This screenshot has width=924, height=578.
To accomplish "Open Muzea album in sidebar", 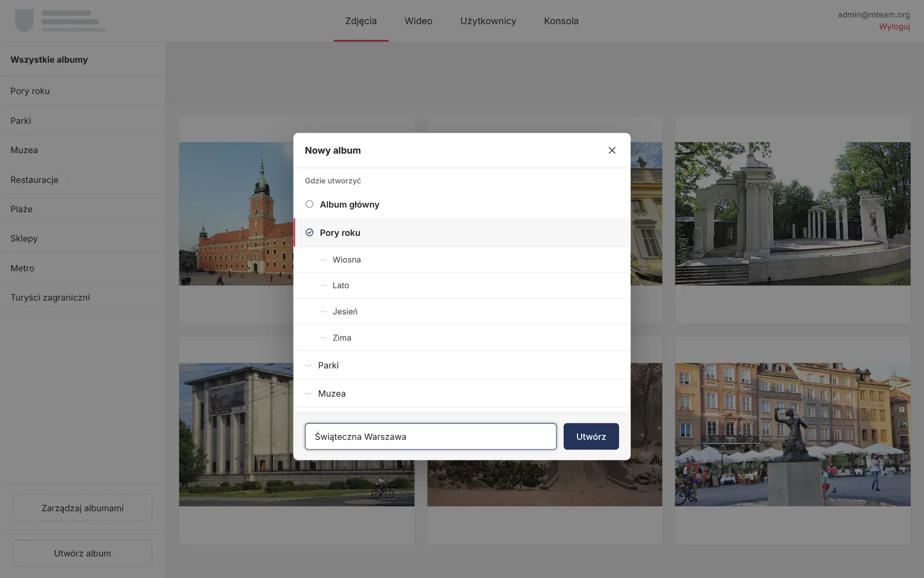I will 82,150.
